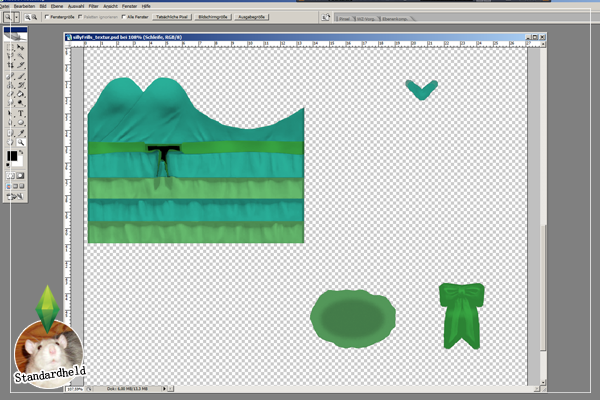Viewport: 600px width, 400px height.
Task: Open the File Browser icon
Action: pos(326,17)
